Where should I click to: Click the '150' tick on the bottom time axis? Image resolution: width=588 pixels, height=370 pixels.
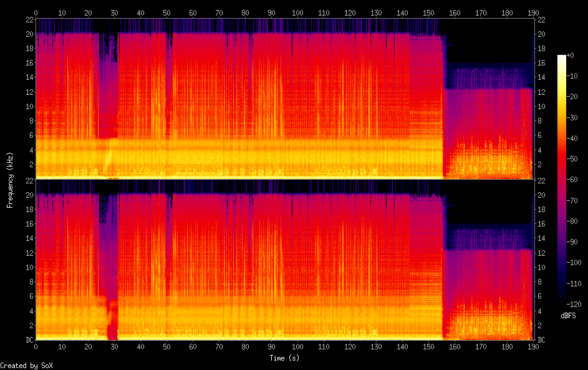(x=428, y=346)
